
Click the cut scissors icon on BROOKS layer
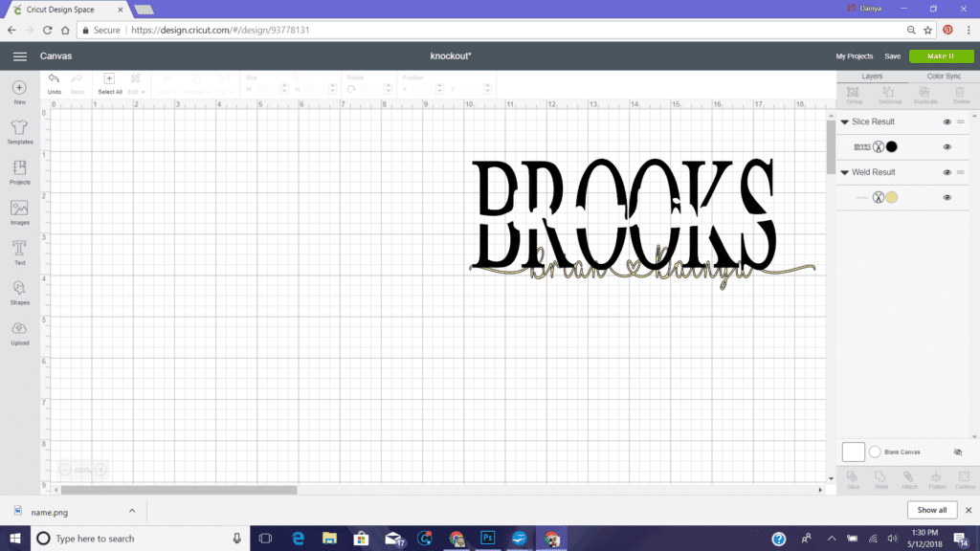click(x=879, y=146)
